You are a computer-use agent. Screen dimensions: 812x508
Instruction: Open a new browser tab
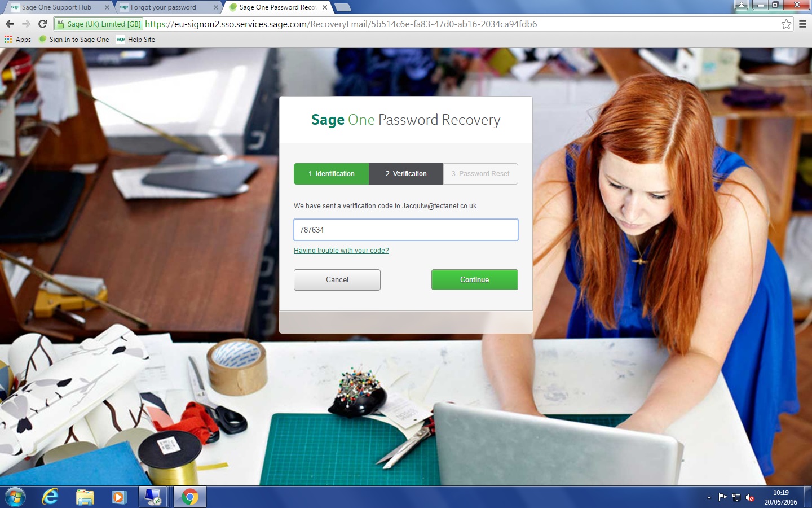[x=342, y=7]
